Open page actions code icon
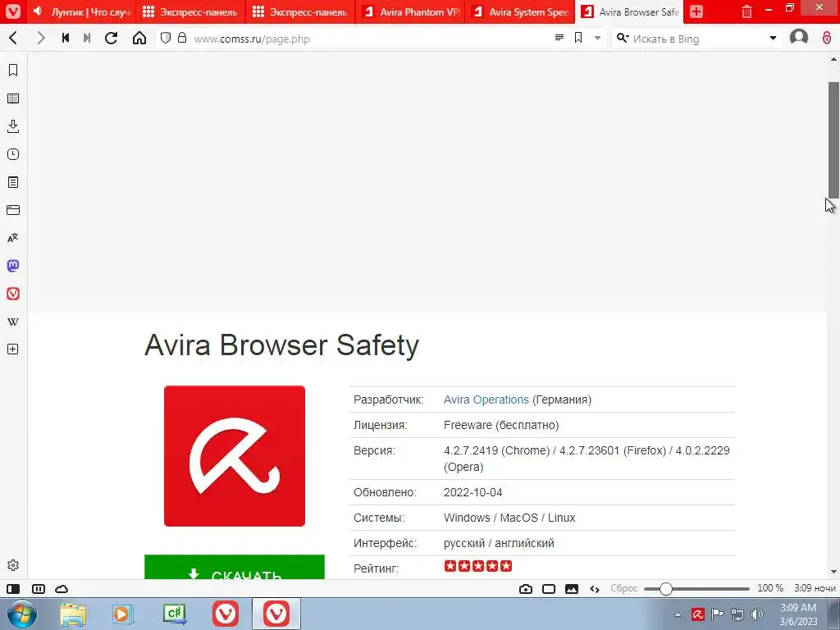Image resolution: width=840 pixels, height=630 pixels. pyautogui.click(x=595, y=589)
